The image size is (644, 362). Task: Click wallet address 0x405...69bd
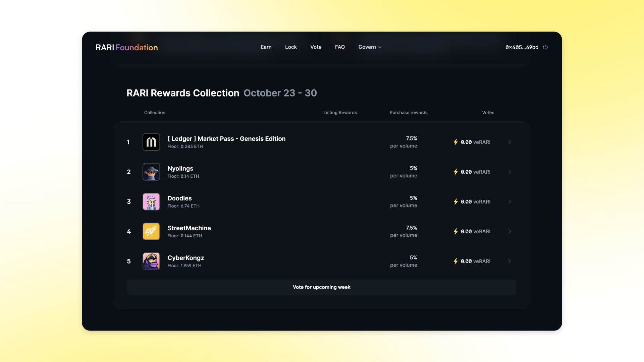point(522,47)
